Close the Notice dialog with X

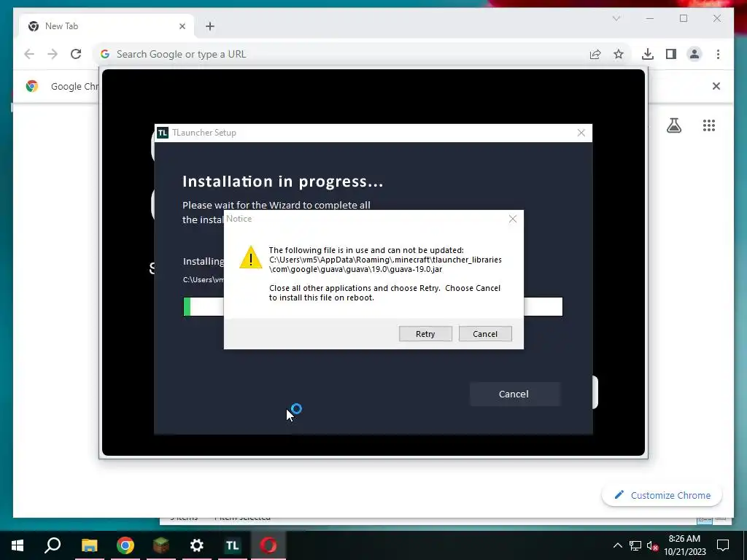513,219
